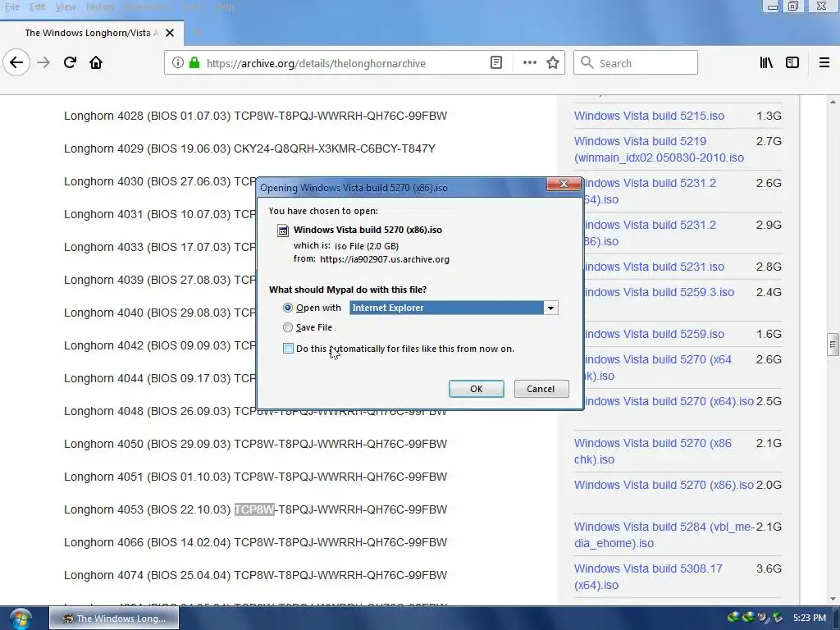The image size is (840, 630).
Task: Click the Longhorn 4074 key line
Action: point(256,575)
